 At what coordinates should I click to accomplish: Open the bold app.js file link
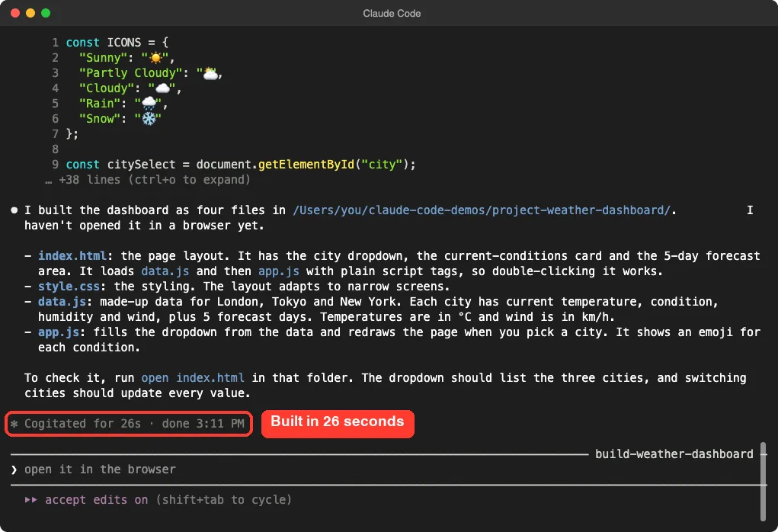[x=59, y=332]
